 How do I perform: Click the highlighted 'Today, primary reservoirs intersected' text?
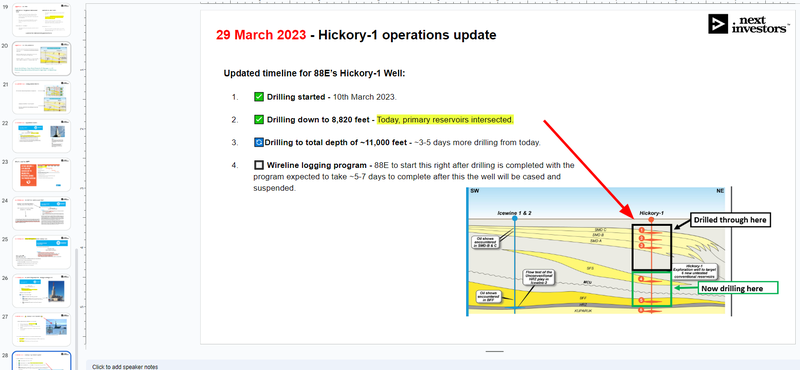pyautogui.click(x=445, y=120)
